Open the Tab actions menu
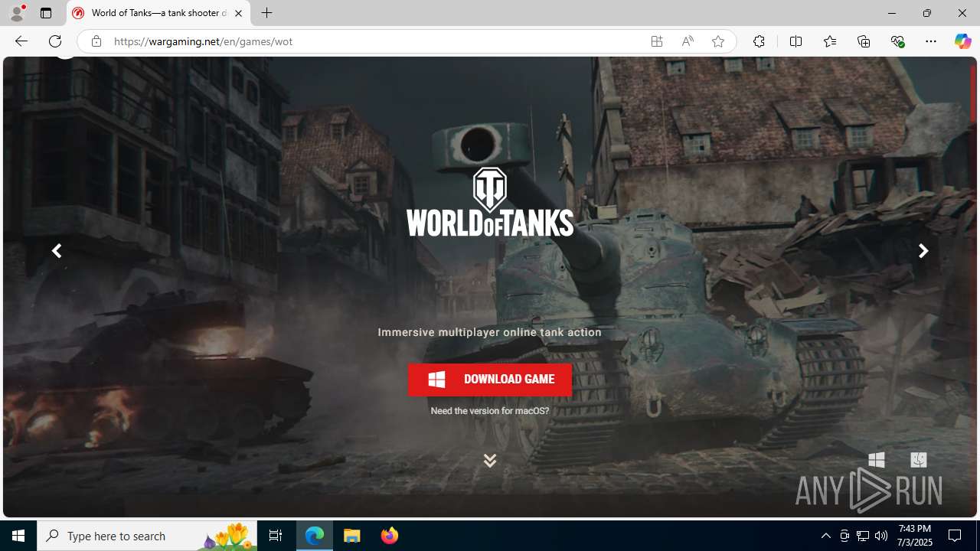This screenshot has width=980, height=551. [46, 13]
